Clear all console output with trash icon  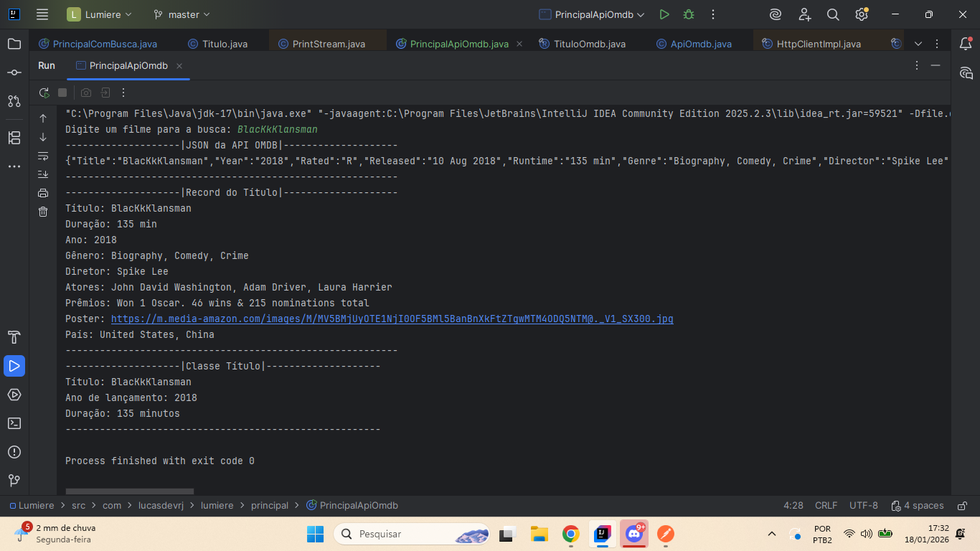click(x=43, y=212)
